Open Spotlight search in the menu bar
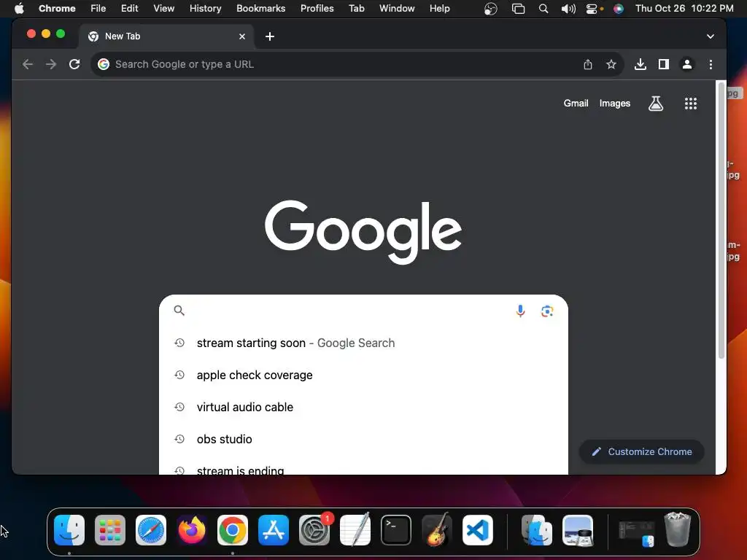747x560 pixels. (x=543, y=9)
